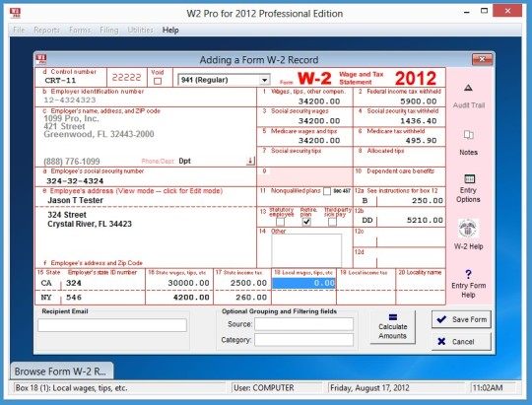532x405 pixels.
Task: Open the Help menu
Action: tap(170, 30)
